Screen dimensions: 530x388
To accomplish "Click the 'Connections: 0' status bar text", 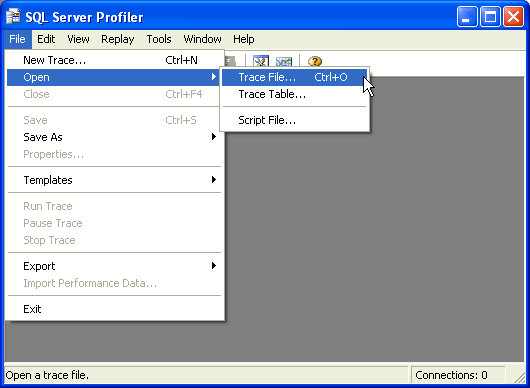I will pyautogui.click(x=451, y=375).
